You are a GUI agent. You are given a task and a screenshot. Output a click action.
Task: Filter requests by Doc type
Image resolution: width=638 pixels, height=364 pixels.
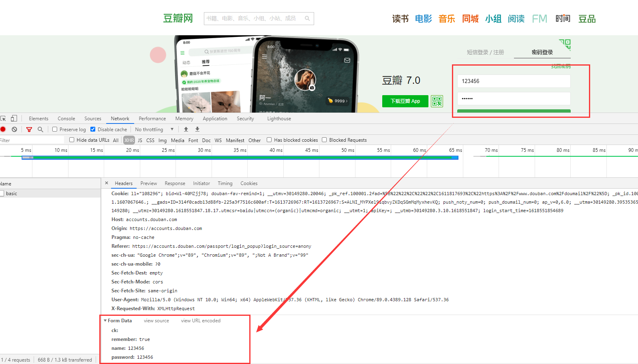click(206, 140)
